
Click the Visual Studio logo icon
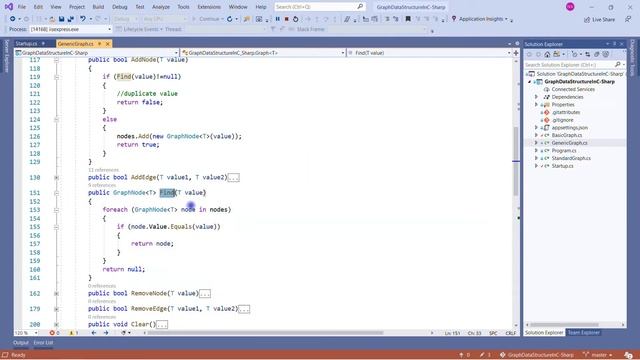point(9,7)
